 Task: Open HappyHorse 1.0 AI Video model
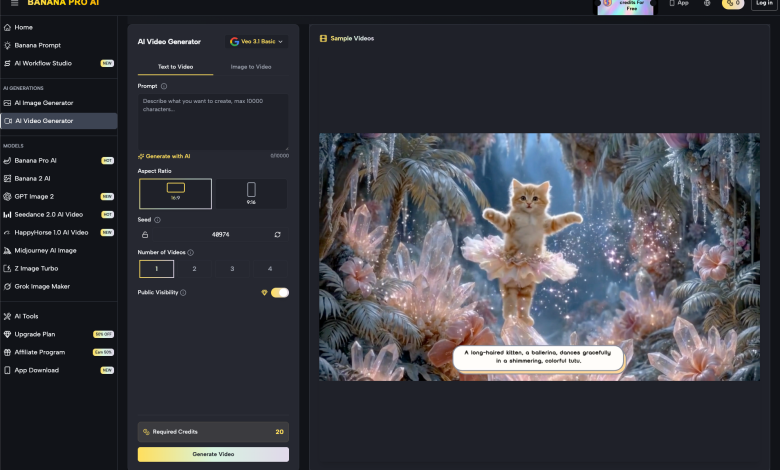tap(59, 232)
